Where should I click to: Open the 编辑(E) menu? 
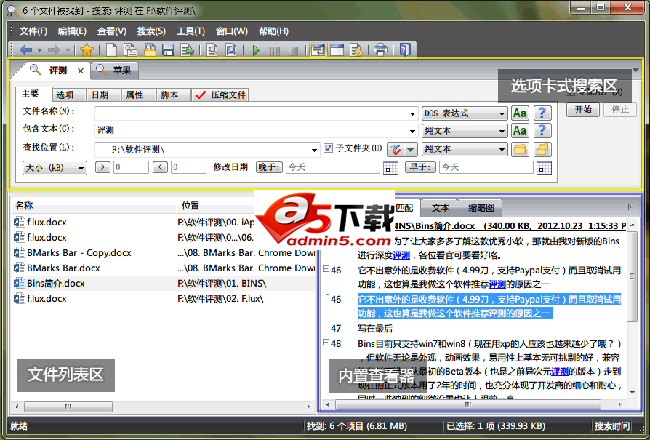(72, 31)
